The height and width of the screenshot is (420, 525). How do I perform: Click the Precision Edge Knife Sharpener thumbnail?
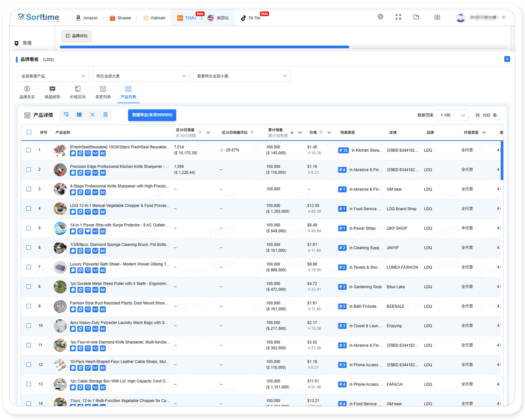tap(60, 170)
